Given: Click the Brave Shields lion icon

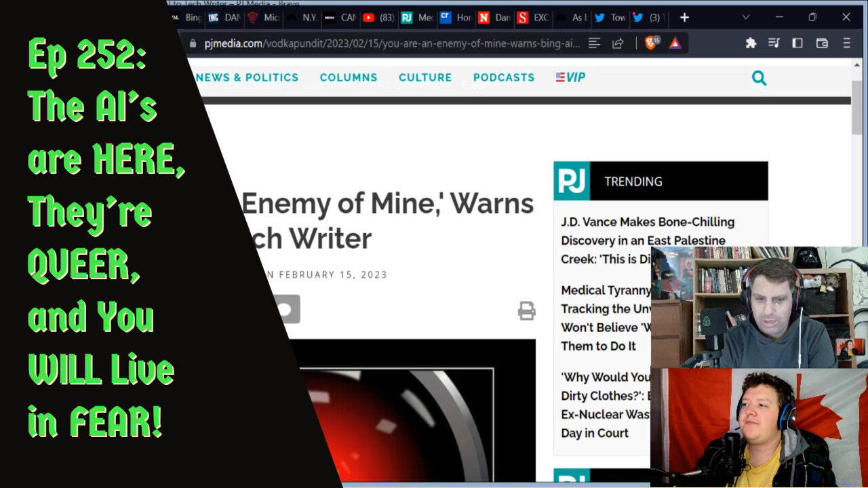Looking at the screenshot, I should 652,43.
